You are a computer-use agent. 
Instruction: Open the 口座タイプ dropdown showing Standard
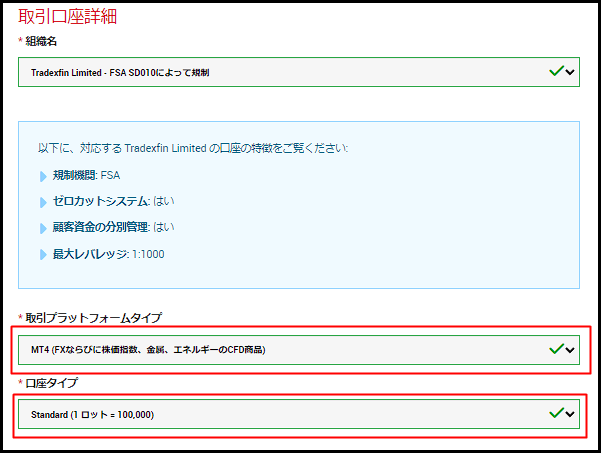point(299,414)
